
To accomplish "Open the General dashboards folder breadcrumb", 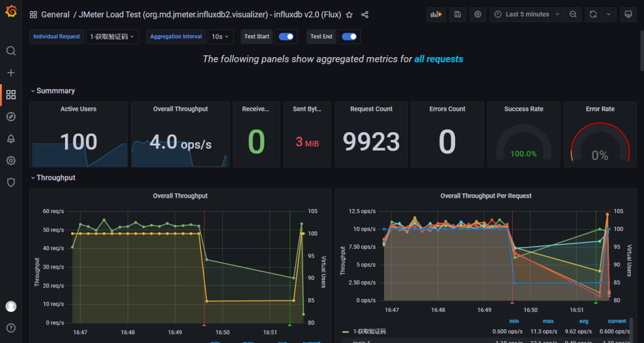I will pyautogui.click(x=55, y=14).
